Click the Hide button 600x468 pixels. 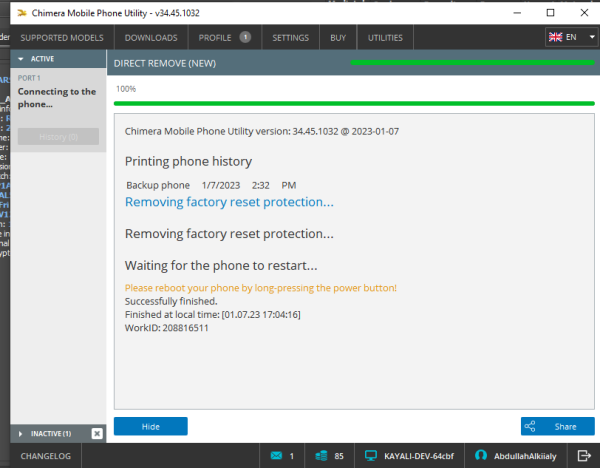click(151, 426)
